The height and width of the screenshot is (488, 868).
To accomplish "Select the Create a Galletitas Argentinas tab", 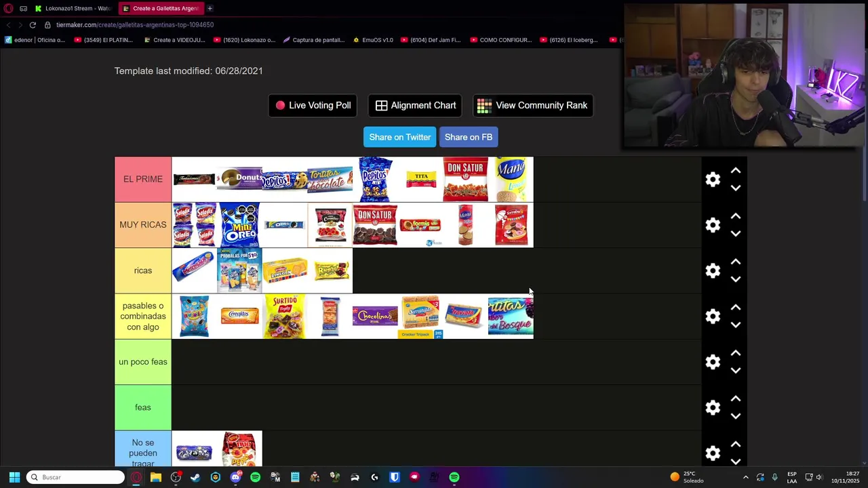I will pyautogui.click(x=161, y=8).
